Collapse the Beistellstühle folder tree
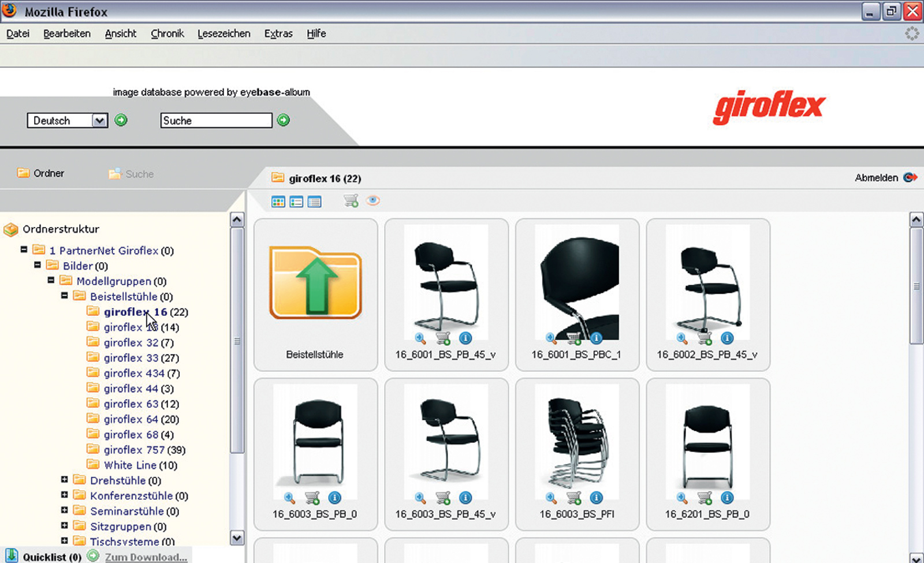Screen dimensions: 924x563 pos(65,296)
